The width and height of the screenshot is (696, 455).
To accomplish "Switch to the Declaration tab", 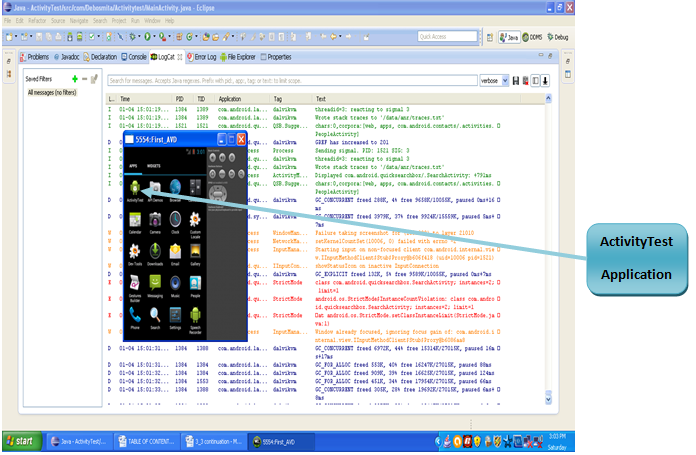I will coord(100,57).
